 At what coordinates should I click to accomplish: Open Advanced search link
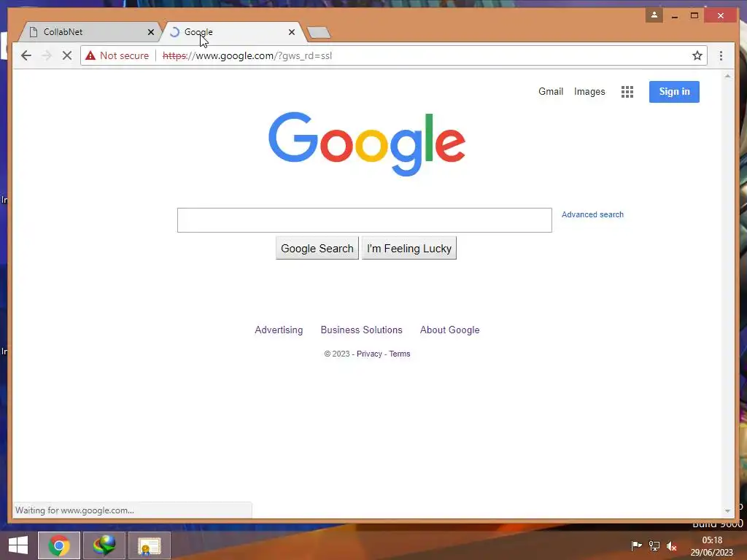[592, 215]
